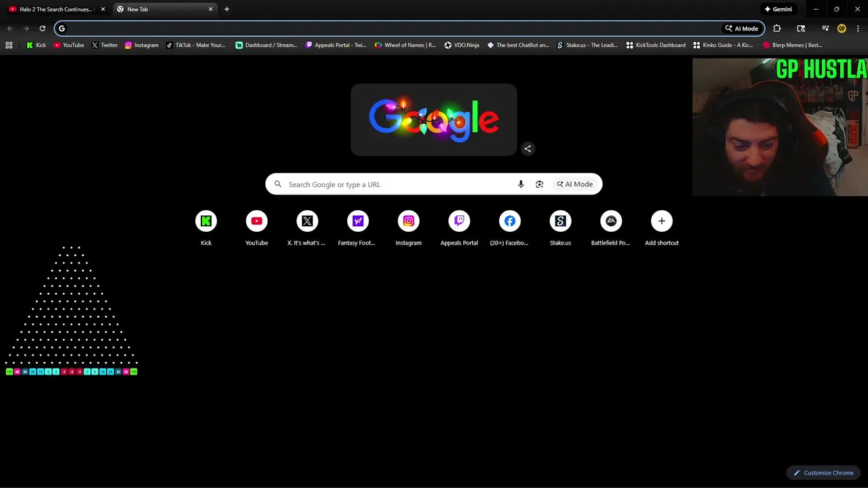
Task: Open the Fantasy Football Yahoo shortcut tile
Action: click(358, 228)
